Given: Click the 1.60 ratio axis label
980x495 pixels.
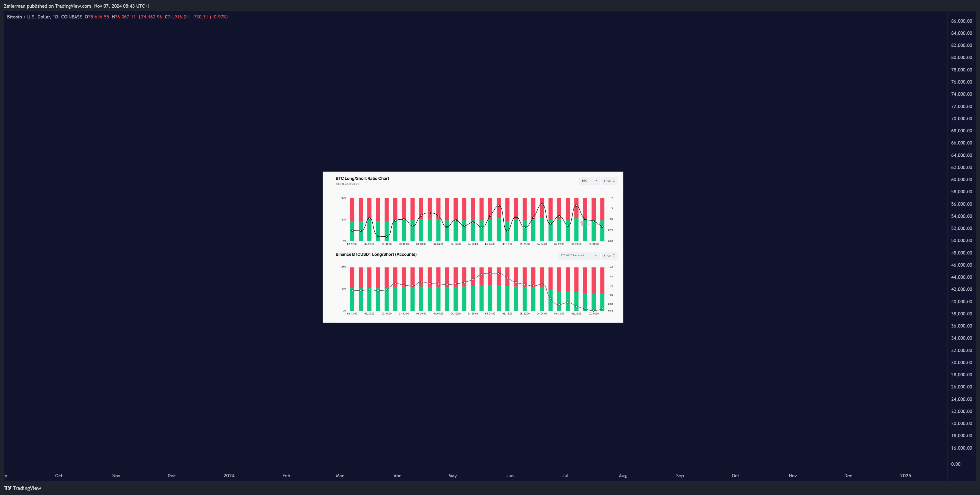Looking at the screenshot, I should click(x=610, y=267).
